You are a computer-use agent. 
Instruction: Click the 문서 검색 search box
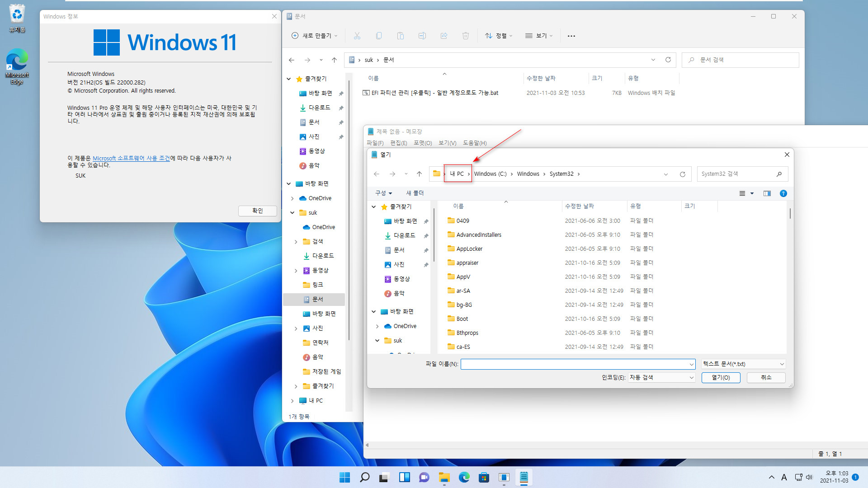click(741, 60)
